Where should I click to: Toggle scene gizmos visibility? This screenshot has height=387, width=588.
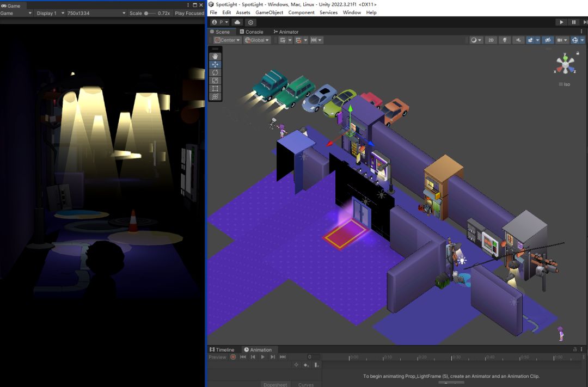(x=575, y=40)
